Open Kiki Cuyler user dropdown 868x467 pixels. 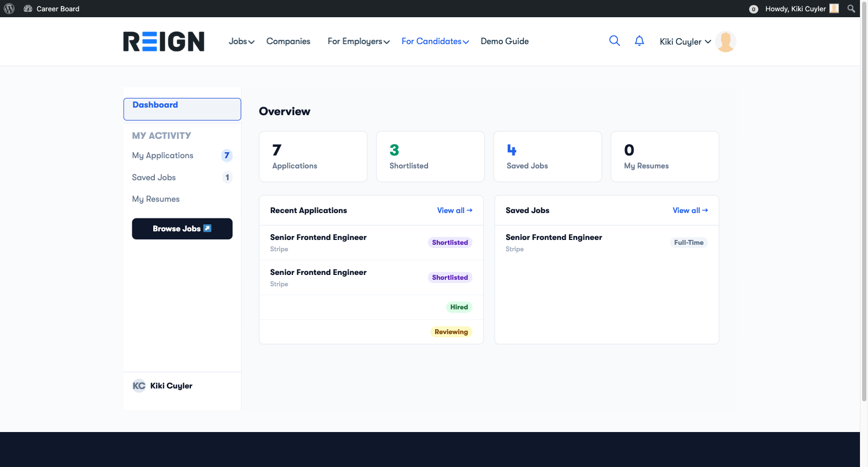tap(685, 41)
